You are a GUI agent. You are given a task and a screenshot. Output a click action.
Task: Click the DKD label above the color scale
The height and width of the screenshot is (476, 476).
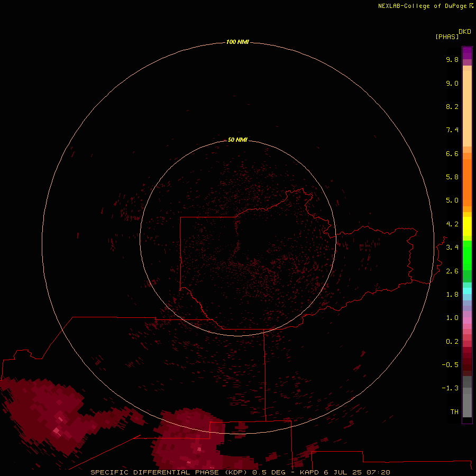pyautogui.click(x=465, y=31)
